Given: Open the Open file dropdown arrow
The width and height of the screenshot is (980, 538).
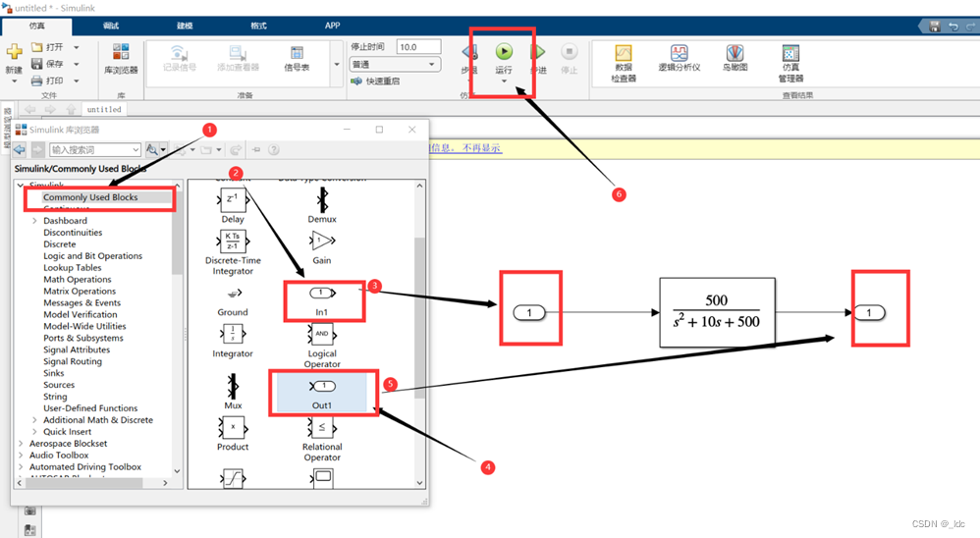Looking at the screenshot, I should pos(77,47).
